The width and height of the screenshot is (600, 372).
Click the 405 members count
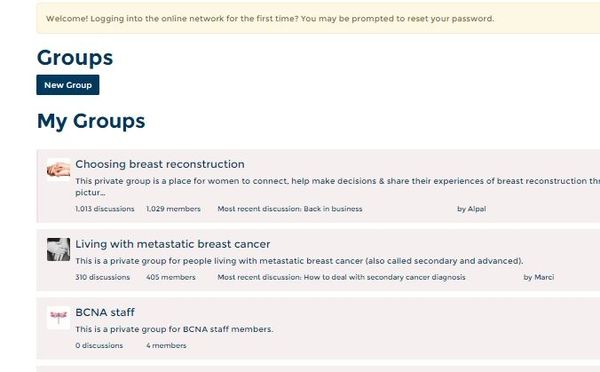(x=171, y=277)
